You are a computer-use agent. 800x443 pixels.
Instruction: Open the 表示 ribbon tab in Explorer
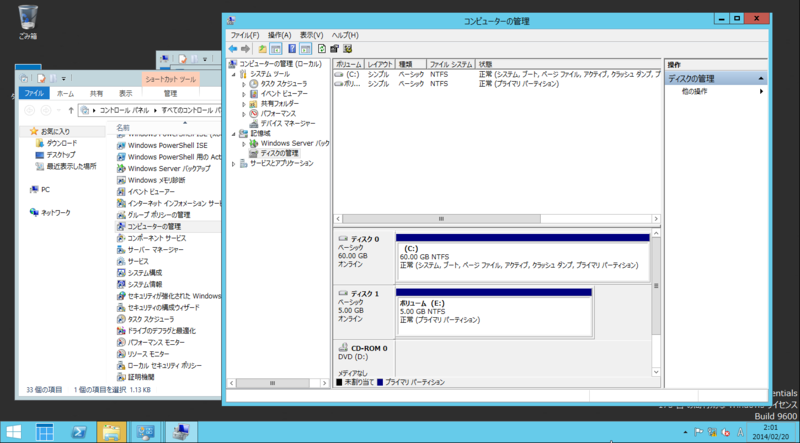pyautogui.click(x=126, y=93)
